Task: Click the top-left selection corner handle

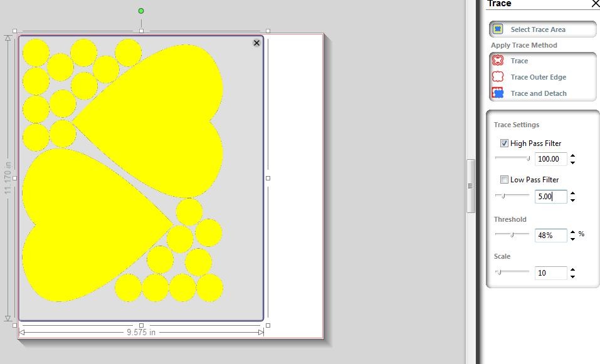Action: coord(14,31)
